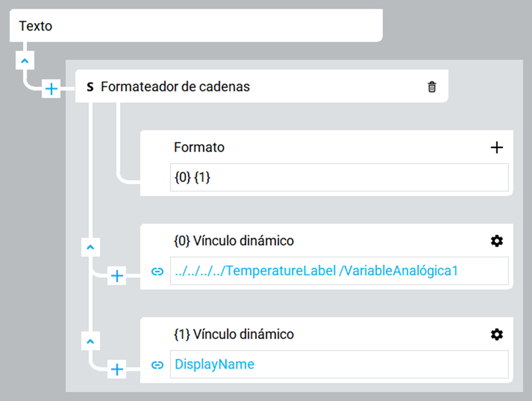Click the DisplayName link field
This screenshot has width=532, height=401.
(x=339, y=365)
